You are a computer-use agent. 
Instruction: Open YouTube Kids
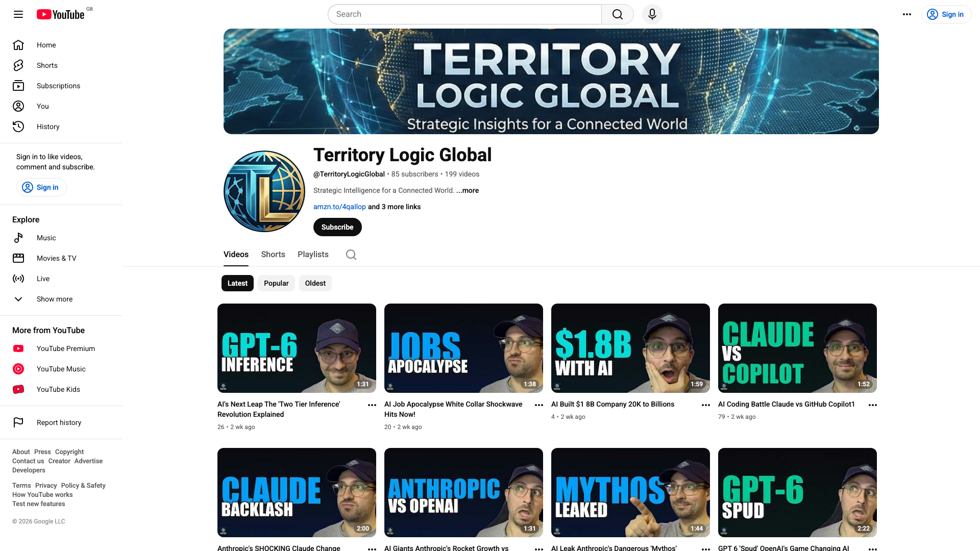[61, 389]
